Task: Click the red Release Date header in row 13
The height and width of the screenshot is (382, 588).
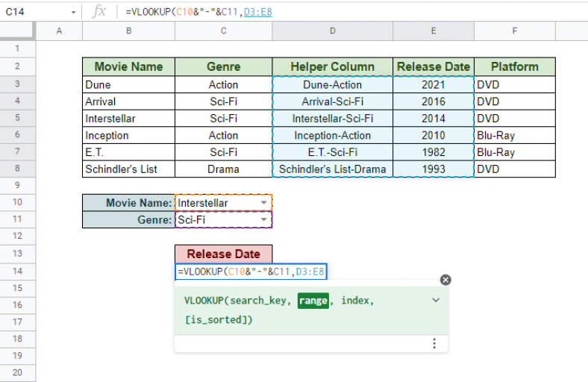Action: (x=224, y=254)
